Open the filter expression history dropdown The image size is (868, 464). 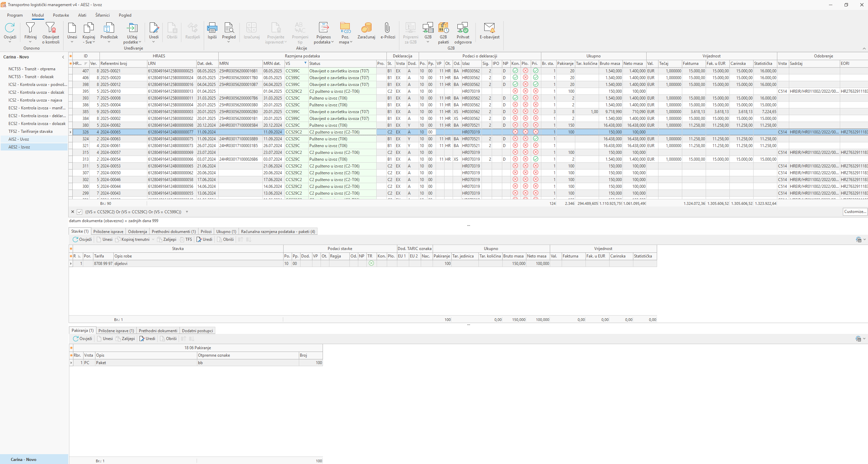point(187,212)
